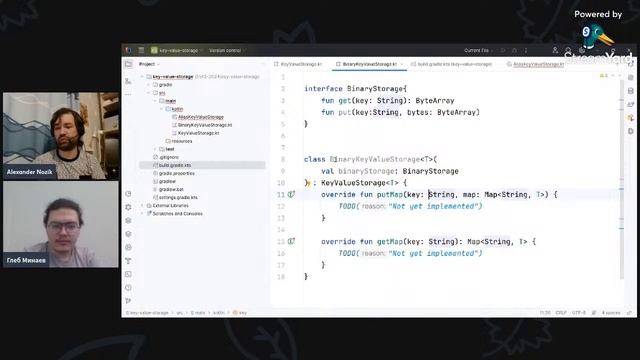Viewport: 640px width, 360px height.
Task: Click the Run button in the toolbar
Action: coord(503,50)
